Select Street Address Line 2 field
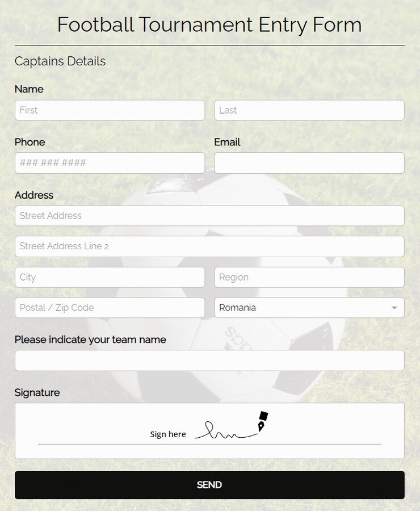The image size is (420, 511). [x=209, y=246]
